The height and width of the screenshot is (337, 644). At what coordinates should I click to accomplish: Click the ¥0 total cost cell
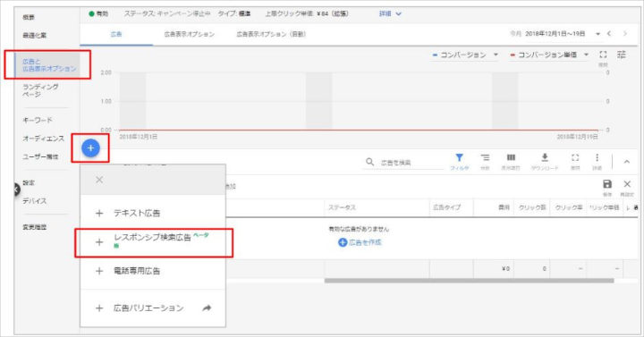tap(506, 269)
